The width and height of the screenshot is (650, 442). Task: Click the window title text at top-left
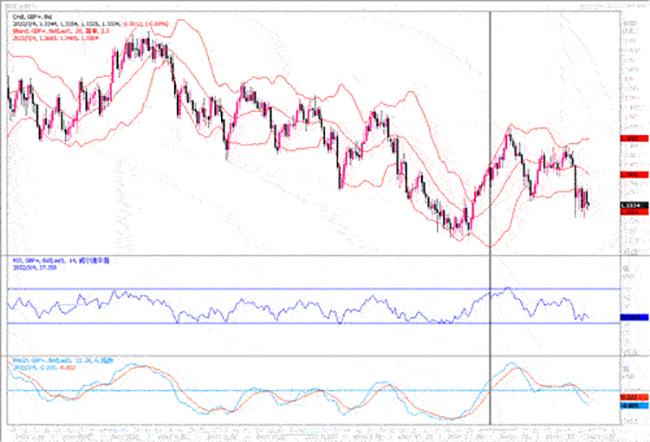[x=22, y=5]
